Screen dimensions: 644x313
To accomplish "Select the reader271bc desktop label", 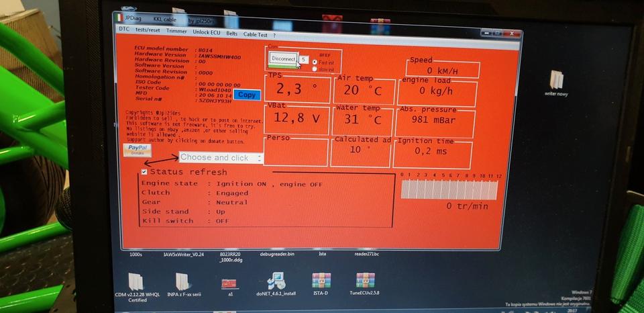I will [367, 254].
